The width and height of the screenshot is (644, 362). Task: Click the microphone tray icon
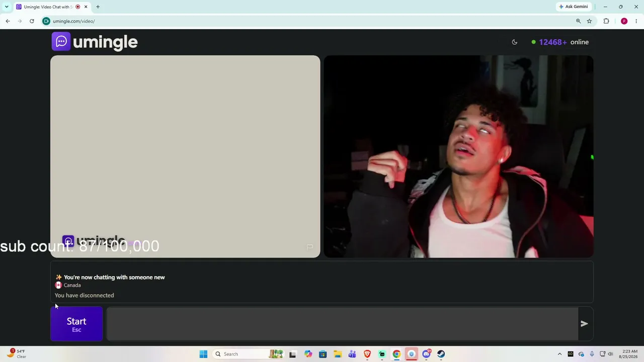click(x=592, y=354)
